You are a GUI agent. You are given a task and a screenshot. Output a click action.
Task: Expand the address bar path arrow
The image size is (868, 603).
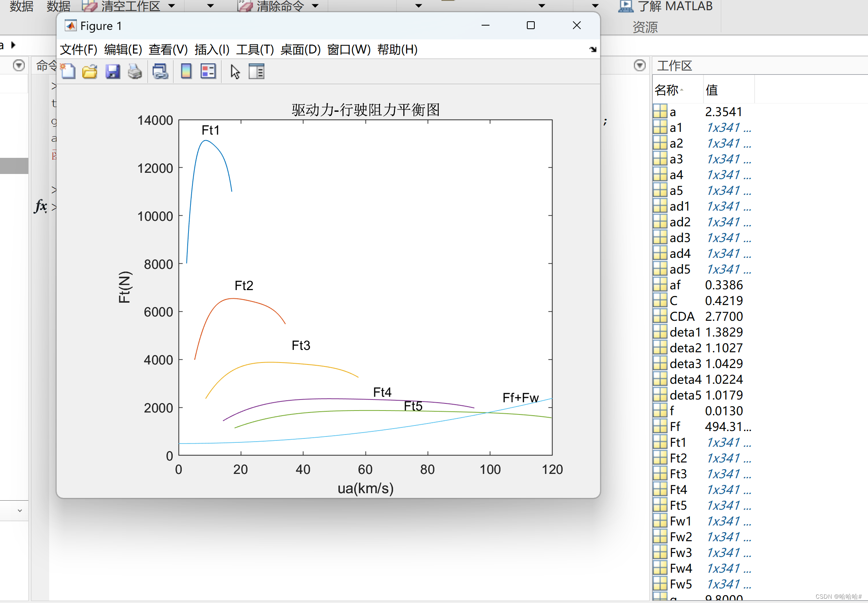tap(13, 45)
